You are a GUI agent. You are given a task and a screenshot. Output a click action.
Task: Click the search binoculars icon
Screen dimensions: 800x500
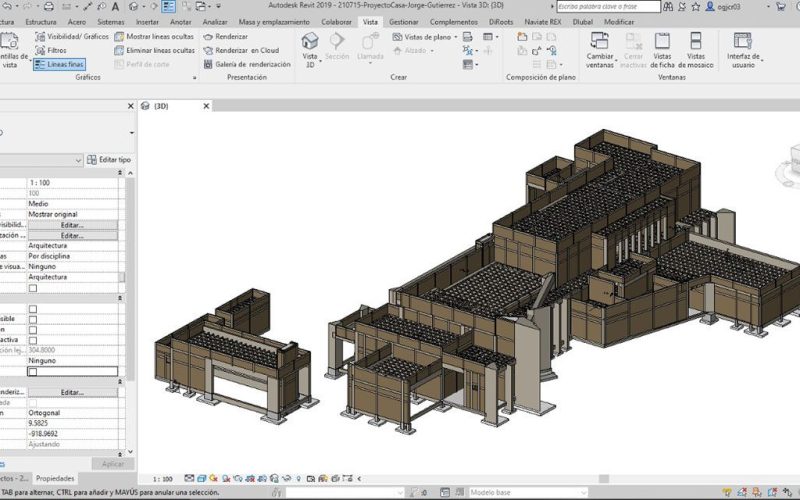point(668,7)
